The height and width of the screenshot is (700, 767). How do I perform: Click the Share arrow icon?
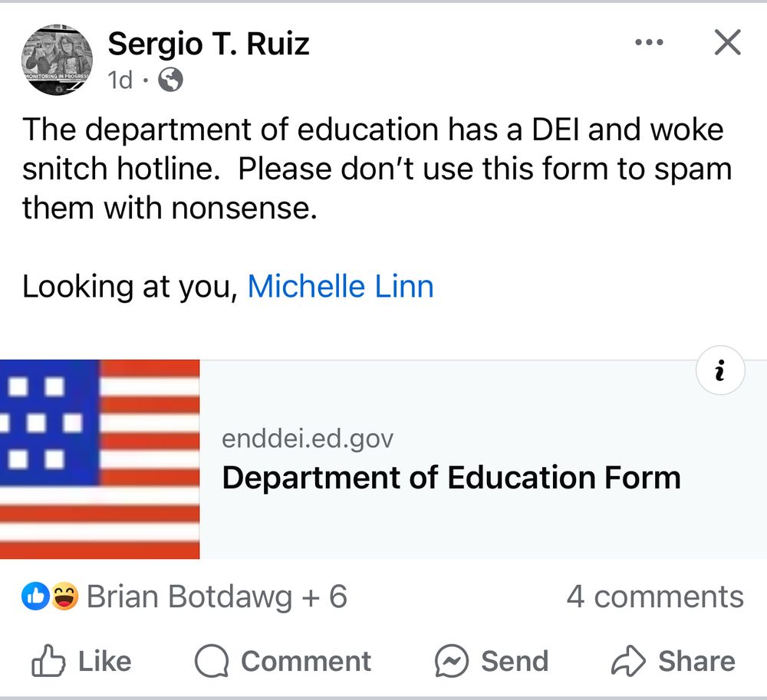point(629,661)
